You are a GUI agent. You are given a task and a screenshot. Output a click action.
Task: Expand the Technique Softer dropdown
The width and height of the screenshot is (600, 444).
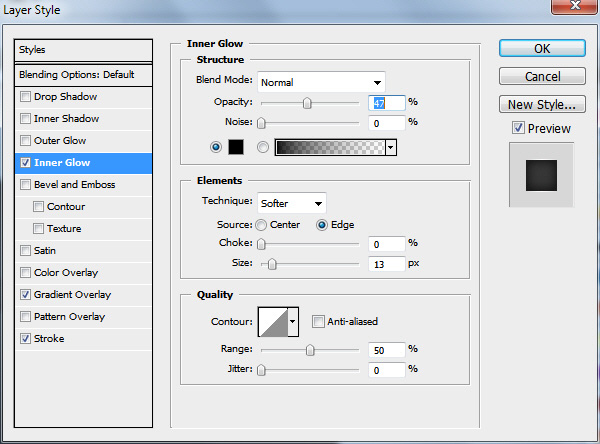pyautogui.click(x=292, y=203)
